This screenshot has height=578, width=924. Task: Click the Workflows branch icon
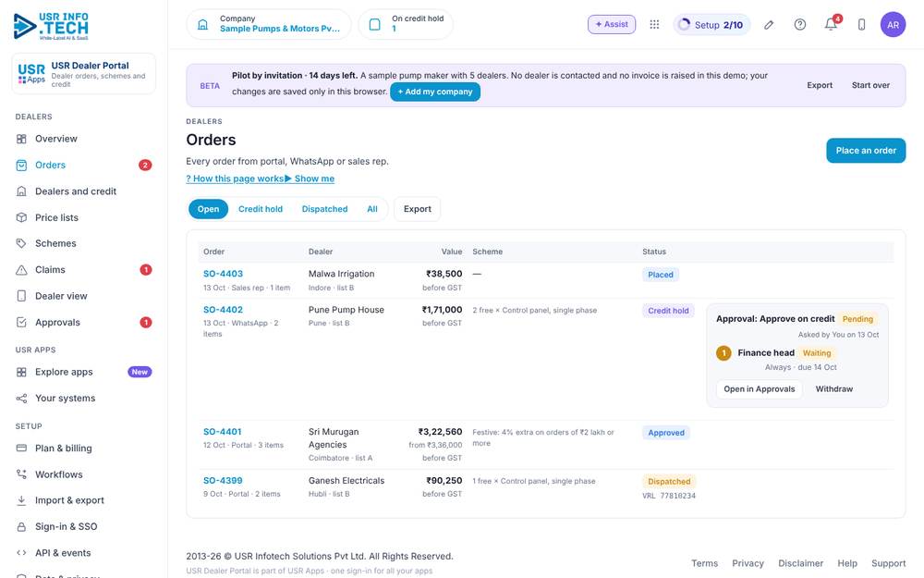(21, 474)
